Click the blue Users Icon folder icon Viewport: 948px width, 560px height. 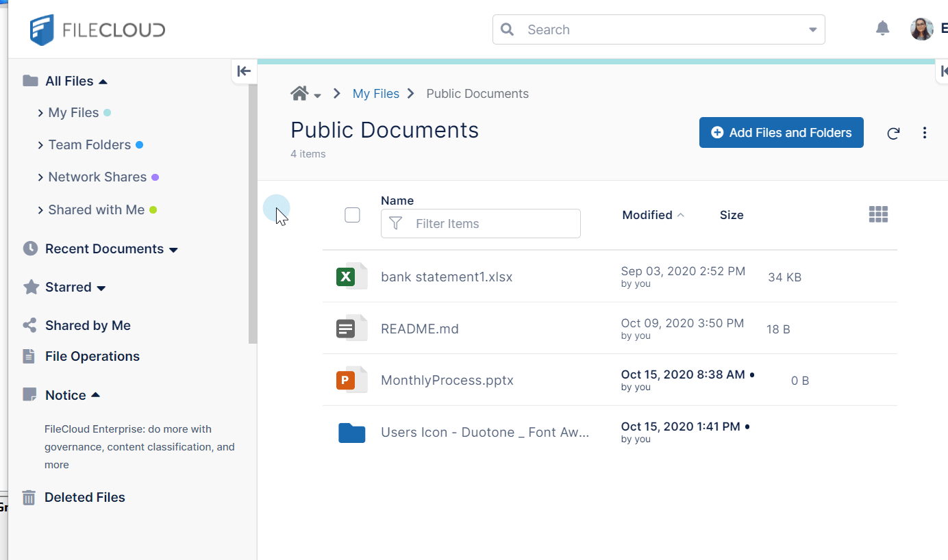pyautogui.click(x=351, y=433)
